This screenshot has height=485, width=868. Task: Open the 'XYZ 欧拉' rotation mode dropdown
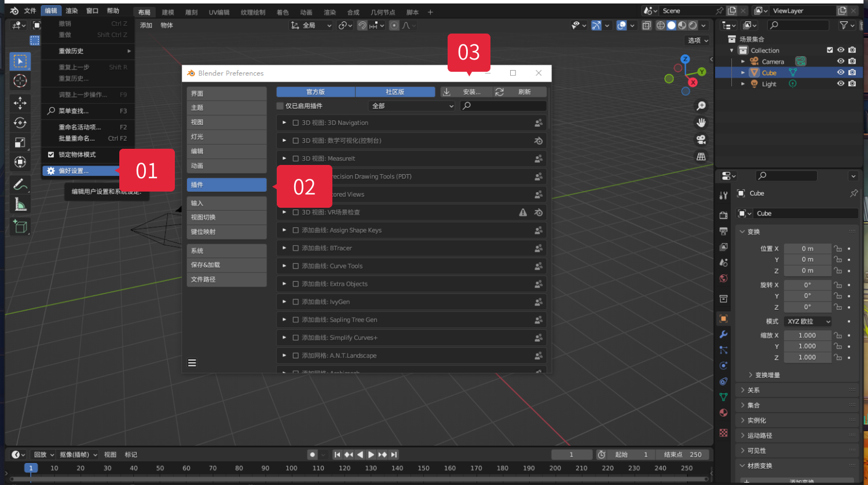[x=808, y=321]
